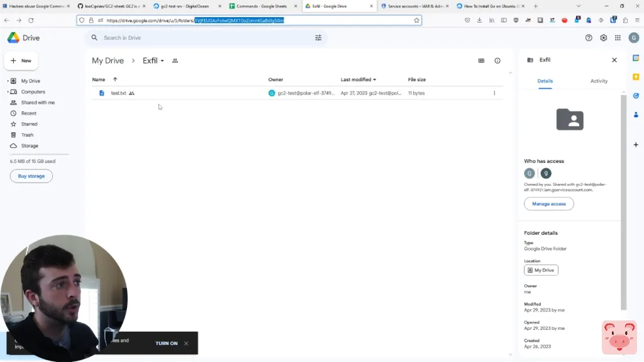Click Buy storage button
Screen dimensions: 644x362
[x=31, y=176]
